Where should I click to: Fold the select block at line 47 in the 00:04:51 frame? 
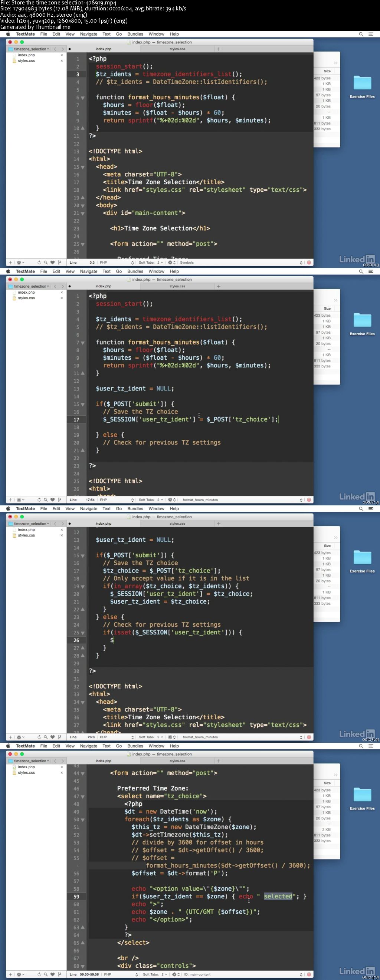click(83, 796)
